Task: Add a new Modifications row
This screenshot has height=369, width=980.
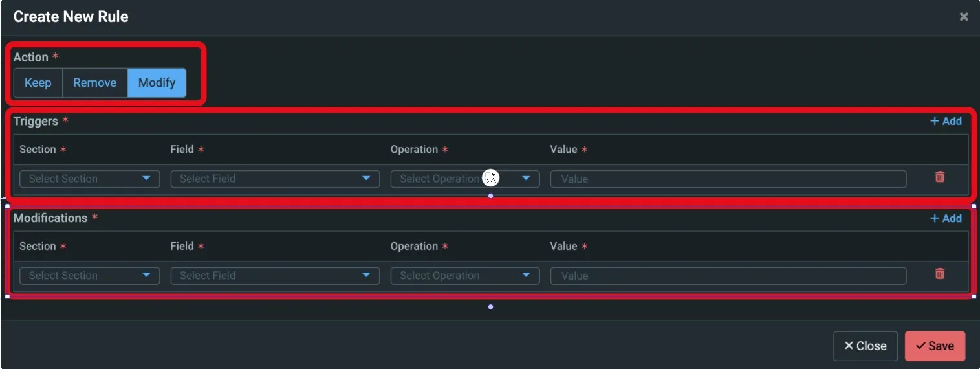Action: point(946,218)
